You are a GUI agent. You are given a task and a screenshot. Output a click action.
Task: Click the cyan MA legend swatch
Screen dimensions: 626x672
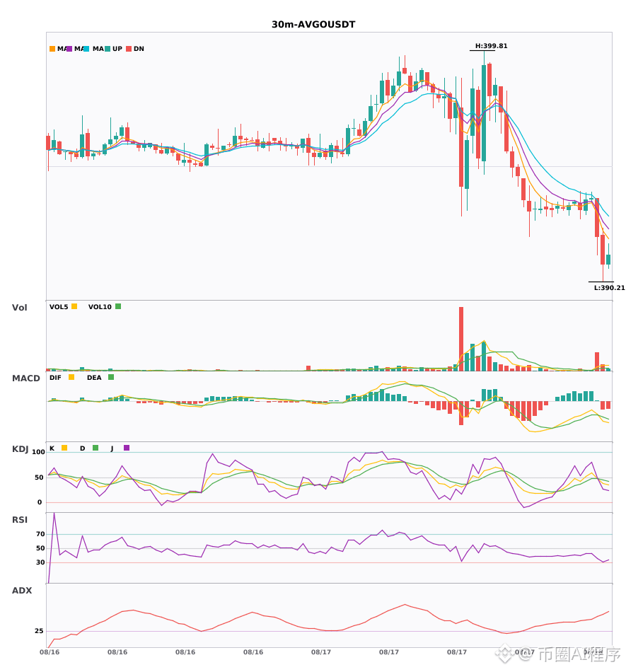[x=86, y=49]
